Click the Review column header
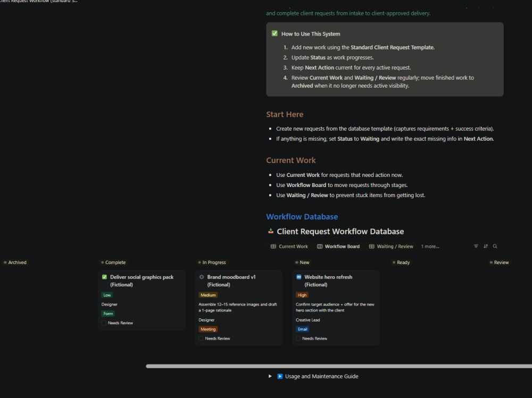This screenshot has width=532, height=398. pos(499,262)
